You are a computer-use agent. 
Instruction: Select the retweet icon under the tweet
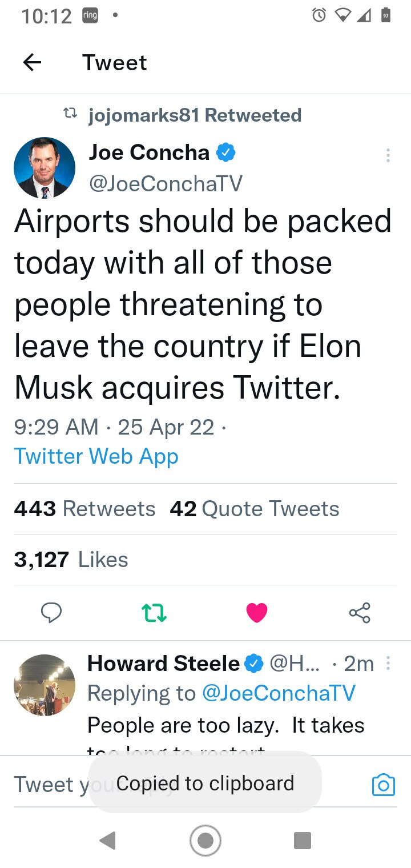[154, 612]
